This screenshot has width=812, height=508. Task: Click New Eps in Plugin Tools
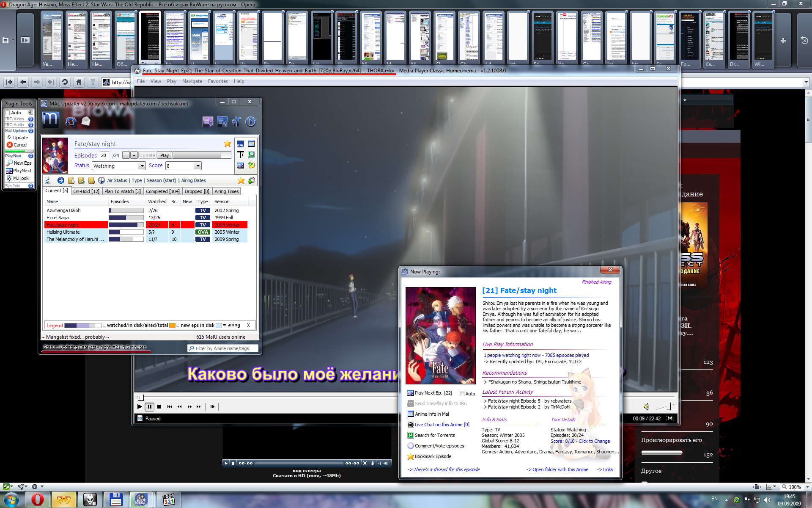[19, 163]
